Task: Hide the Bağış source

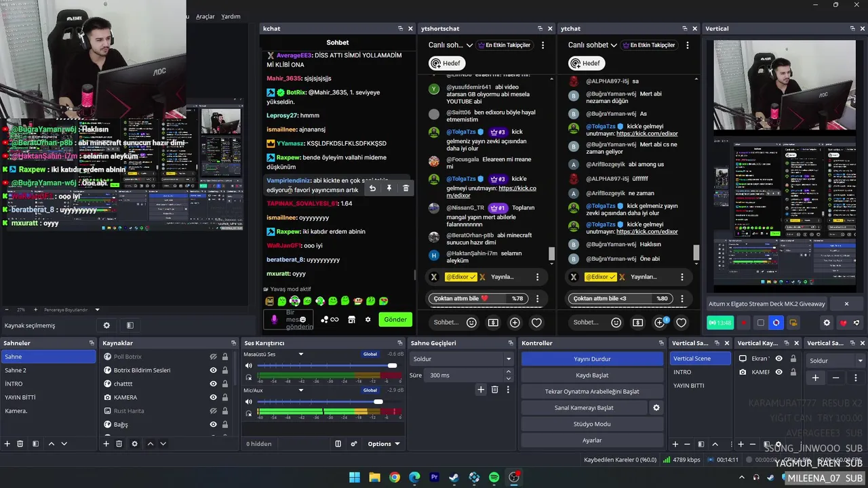Action: coord(213,424)
